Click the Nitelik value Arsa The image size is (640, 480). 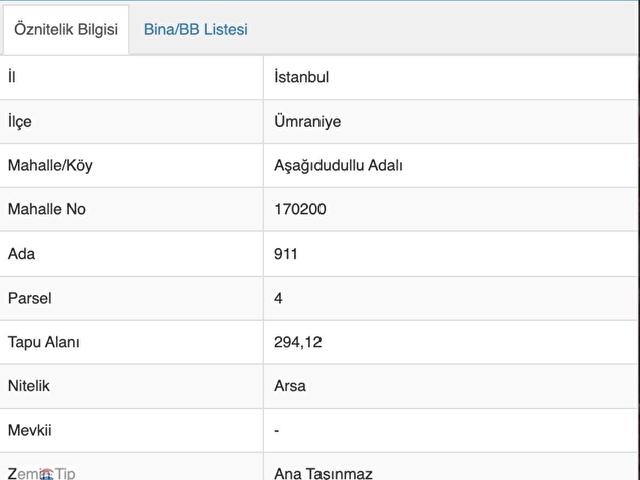pyautogui.click(x=290, y=386)
